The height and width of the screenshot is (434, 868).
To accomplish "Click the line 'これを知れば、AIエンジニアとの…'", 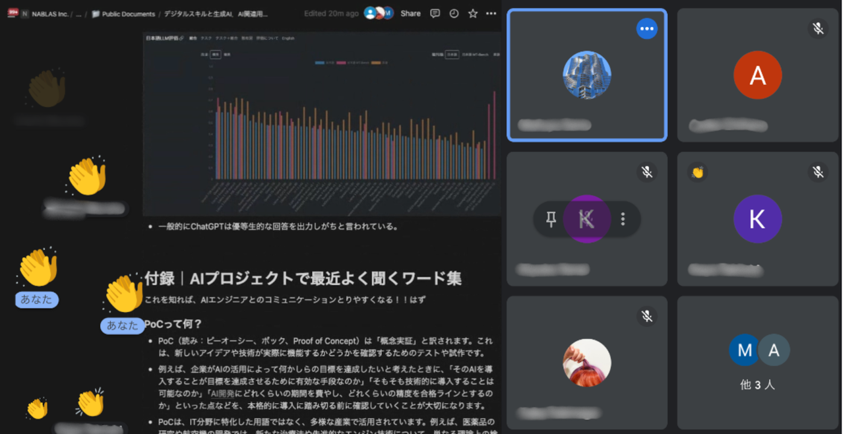I will [x=285, y=299].
